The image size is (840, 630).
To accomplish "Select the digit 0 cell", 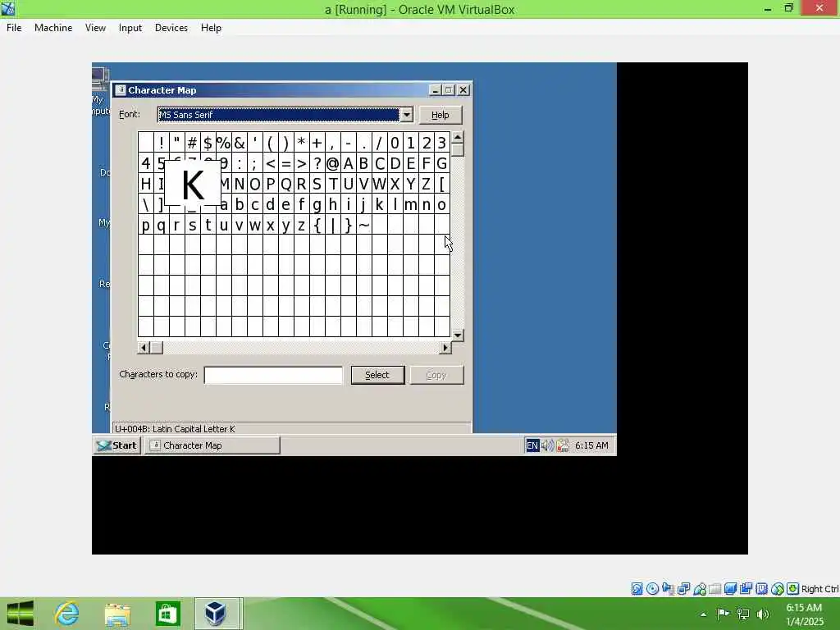I will 395,143.
